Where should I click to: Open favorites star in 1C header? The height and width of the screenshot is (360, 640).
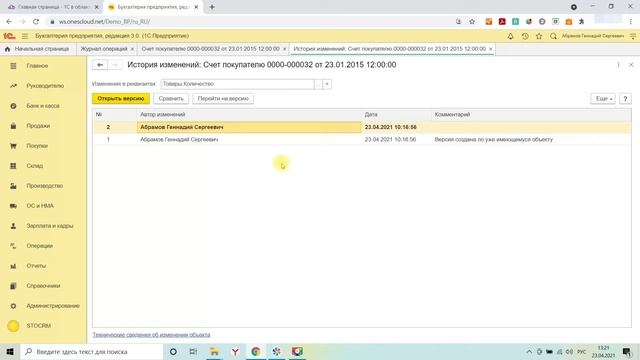(539, 36)
